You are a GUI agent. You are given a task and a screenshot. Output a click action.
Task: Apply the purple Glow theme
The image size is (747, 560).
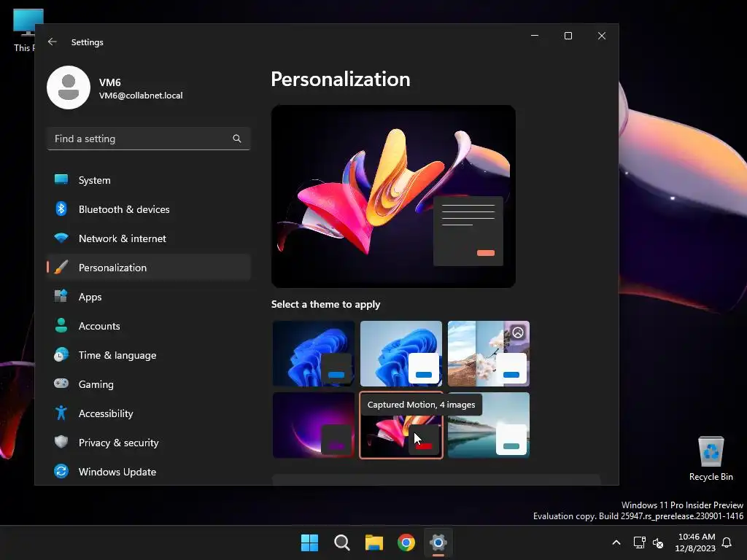click(x=314, y=425)
